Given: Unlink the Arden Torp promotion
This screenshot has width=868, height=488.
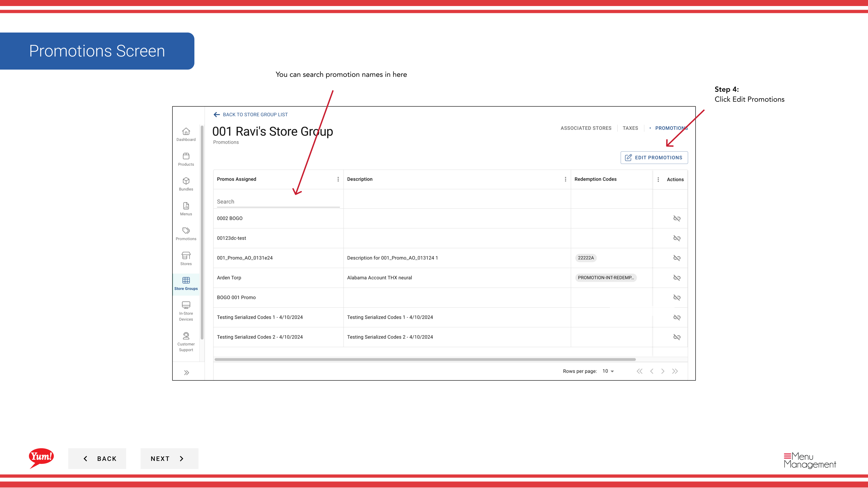Looking at the screenshot, I should click(677, 277).
